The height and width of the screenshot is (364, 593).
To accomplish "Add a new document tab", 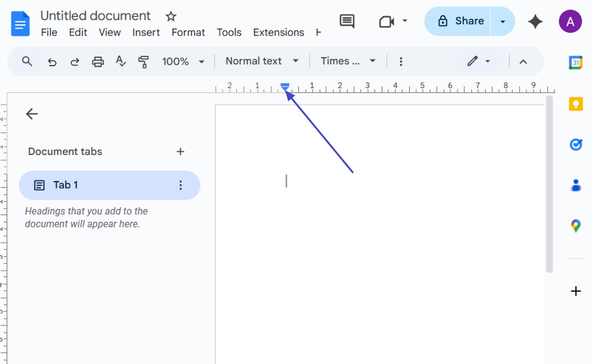I will pos(181,152).
